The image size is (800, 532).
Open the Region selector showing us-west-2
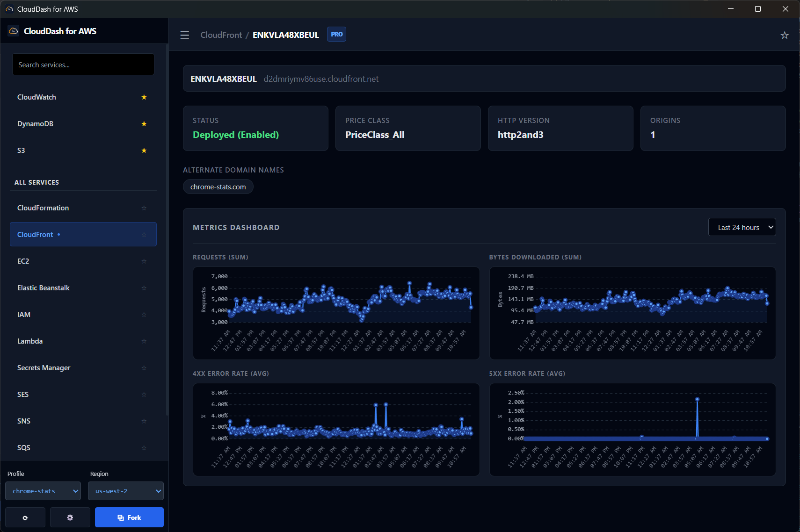[125, 491]
